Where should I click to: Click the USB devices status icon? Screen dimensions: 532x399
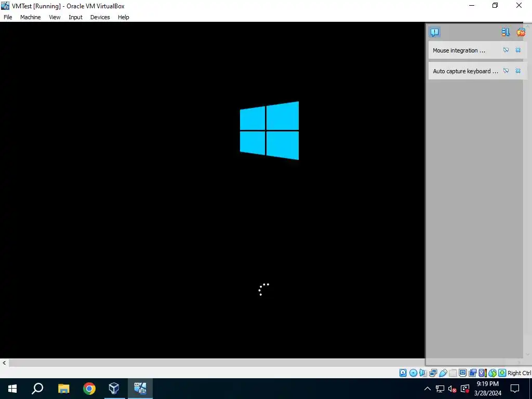point(443,373)
